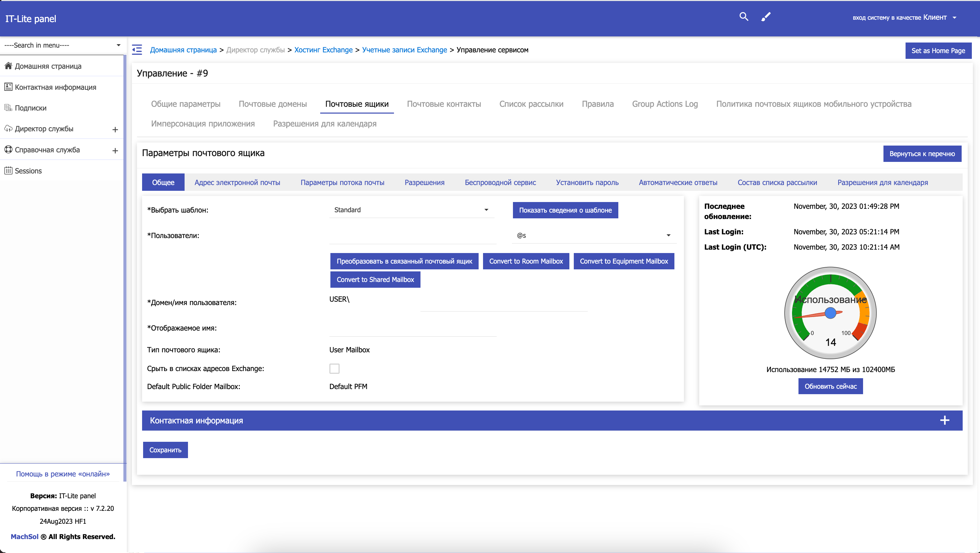Click the calendar grid icon for Sessions
Image resolution: width=980 pixels, height=553 pixels.
pos(8,170)
